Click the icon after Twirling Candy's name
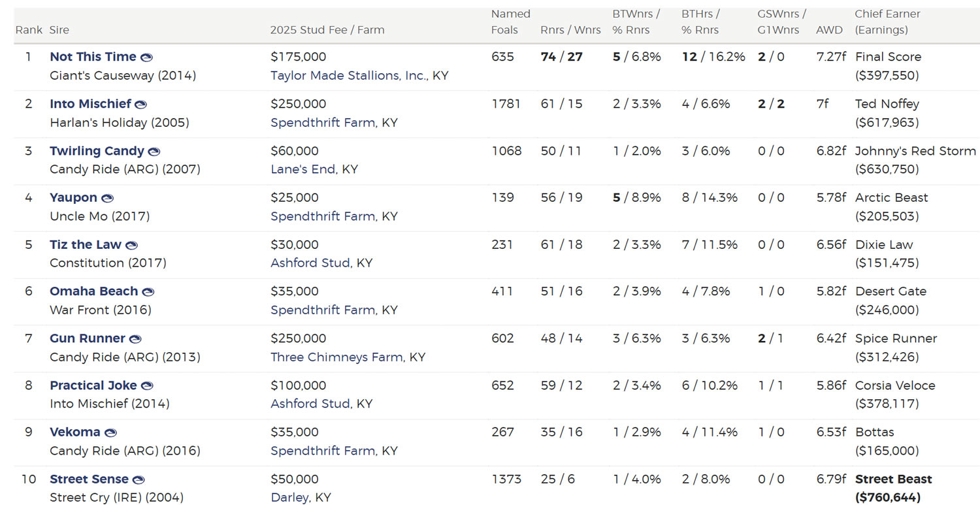 coord(154,152)
